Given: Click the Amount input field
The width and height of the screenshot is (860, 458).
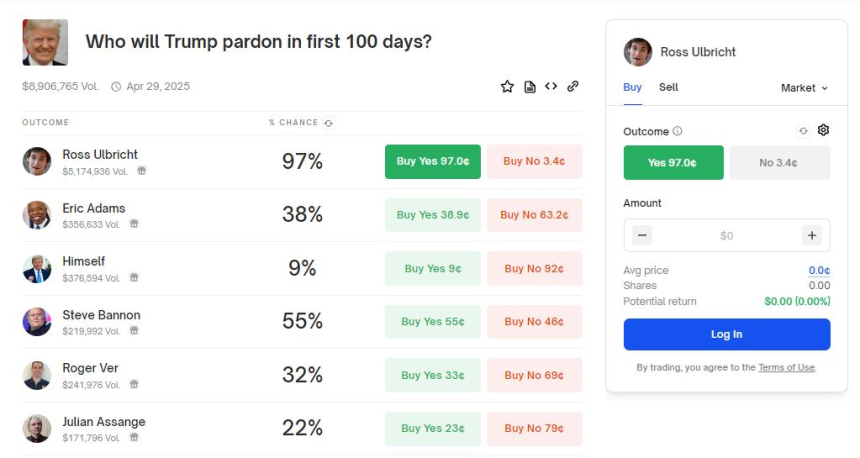Looking at the screenshot, I should 726,236.
